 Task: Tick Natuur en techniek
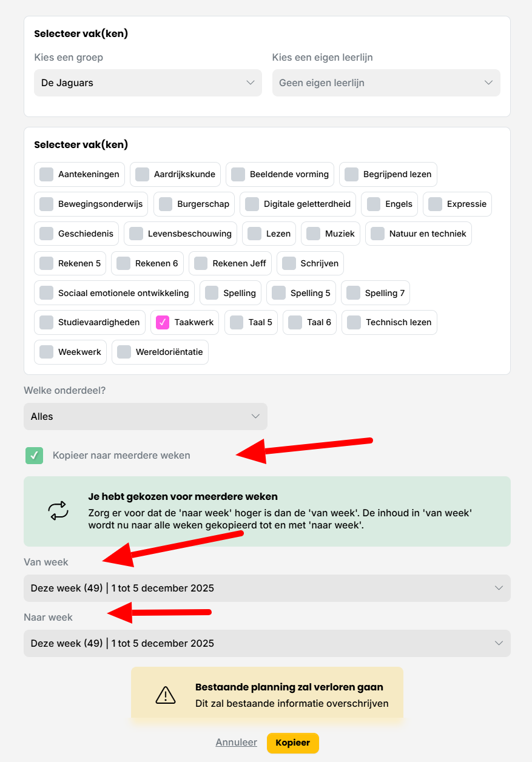(x=378, y=234)
